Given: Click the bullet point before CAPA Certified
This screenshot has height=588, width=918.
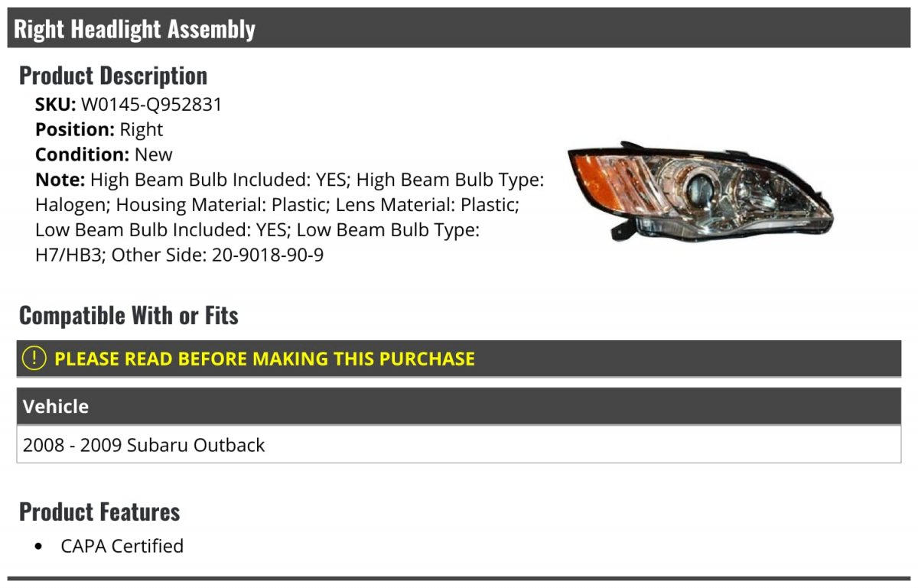Looking at the screenshot, I should [x=39, y=547].
